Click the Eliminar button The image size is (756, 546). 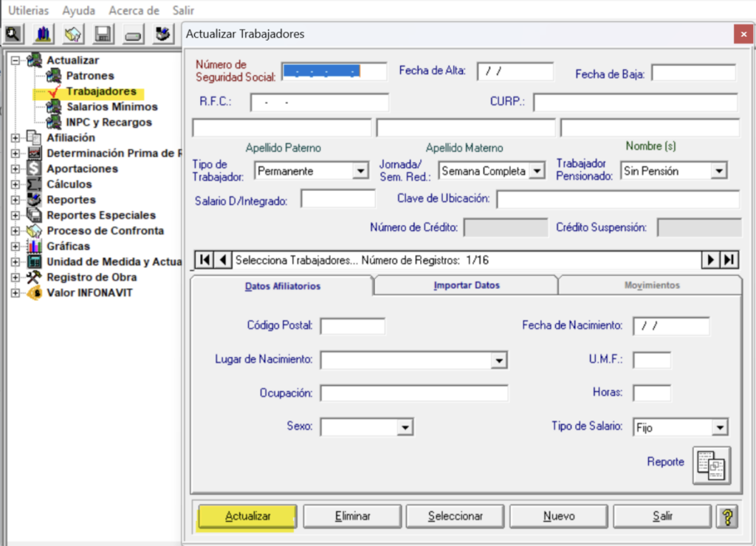352,516
